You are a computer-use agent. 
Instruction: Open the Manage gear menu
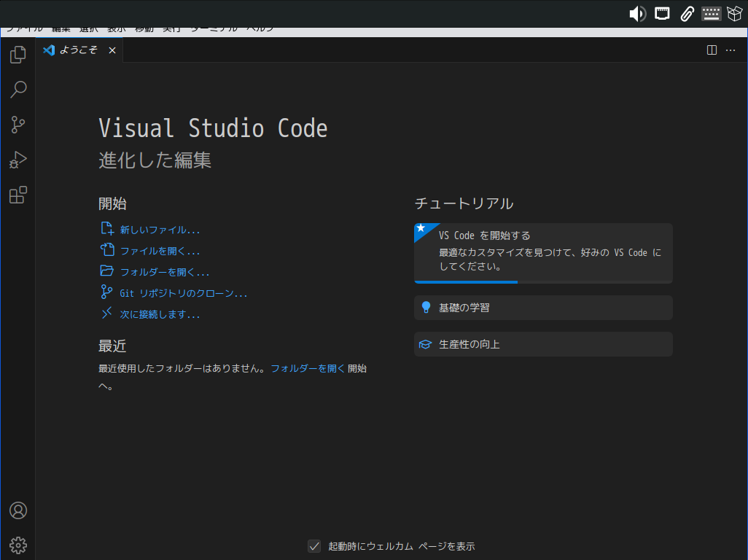click(x=18, y=545)
